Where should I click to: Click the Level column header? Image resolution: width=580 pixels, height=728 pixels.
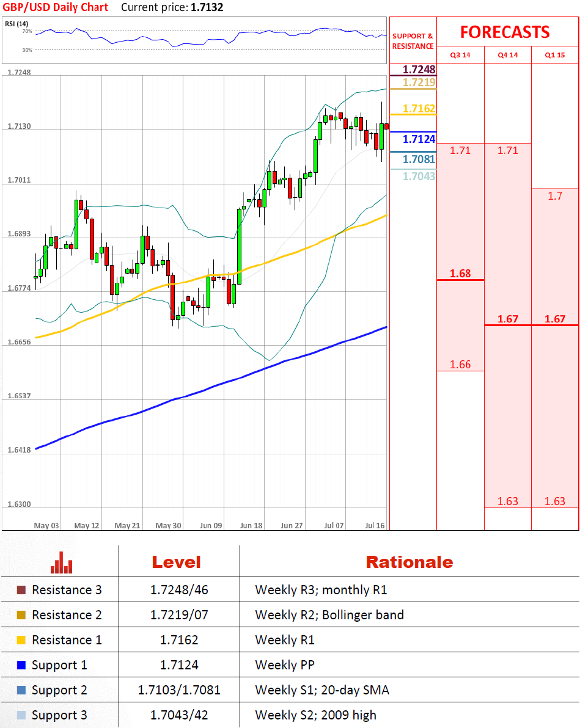pyautogui.click(x=177, y=562)
